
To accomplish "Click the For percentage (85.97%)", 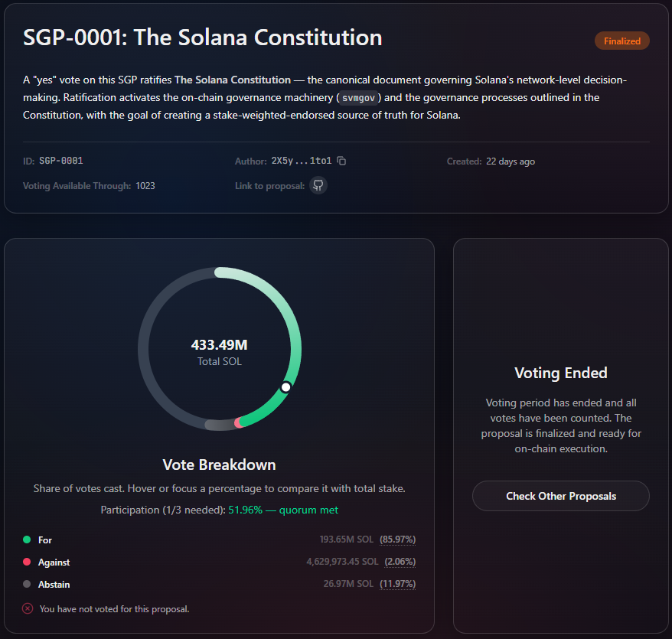I will (397, 540).
